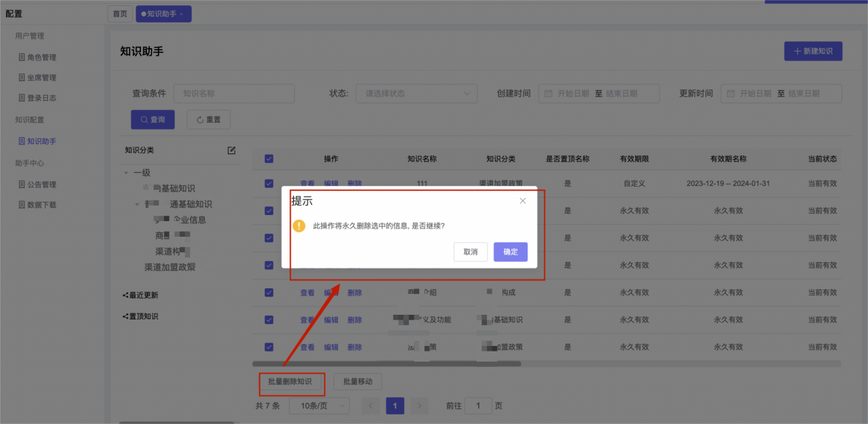
Task: Collapse the 一级 tree node
Action: point(126,173)
